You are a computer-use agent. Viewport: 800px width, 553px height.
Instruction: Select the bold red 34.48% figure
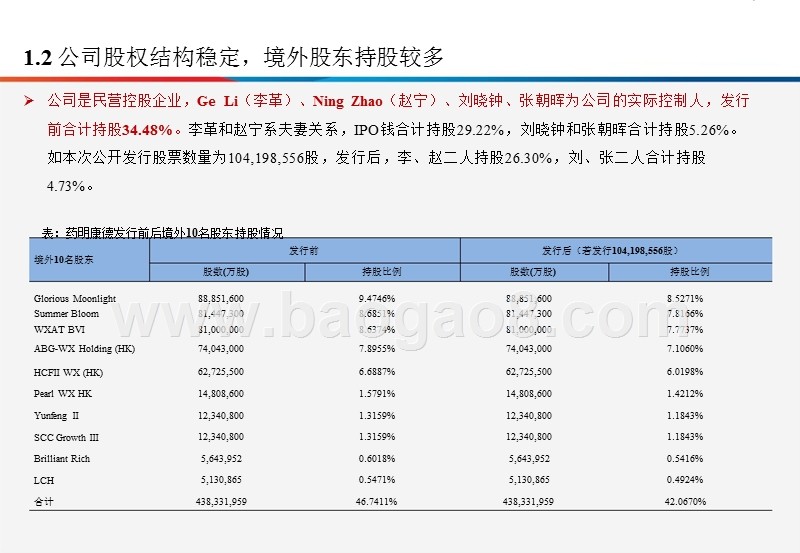pos(147,130)
